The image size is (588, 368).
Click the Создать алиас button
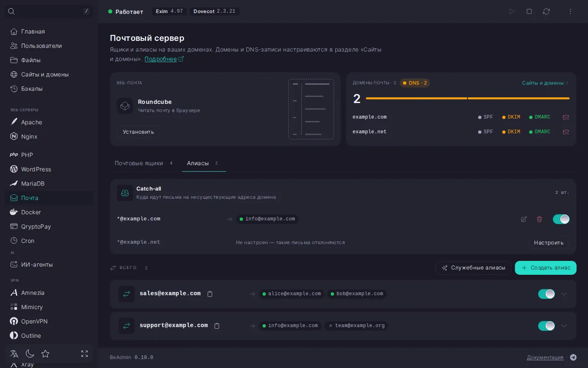pyautogui.click(x=546, y=268)
